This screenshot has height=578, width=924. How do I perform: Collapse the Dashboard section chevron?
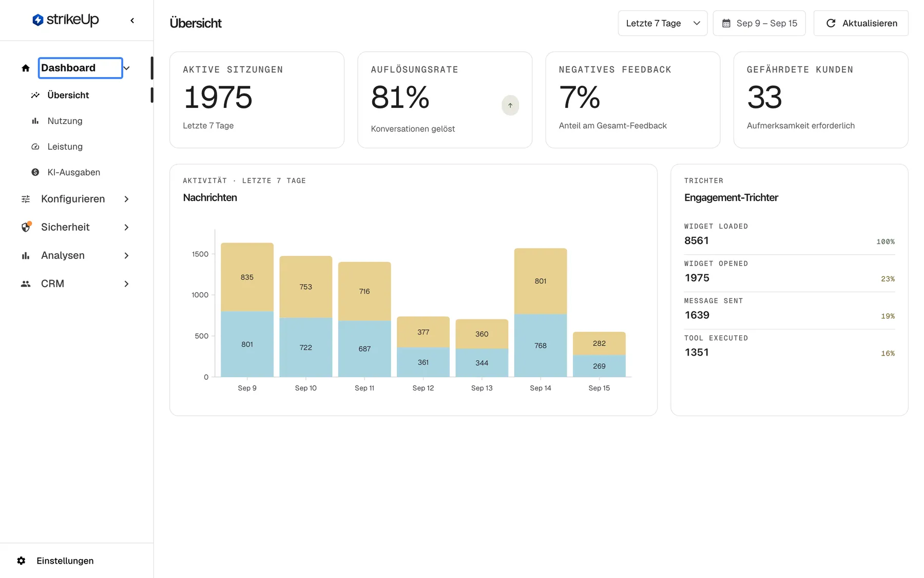click(127, 68)
